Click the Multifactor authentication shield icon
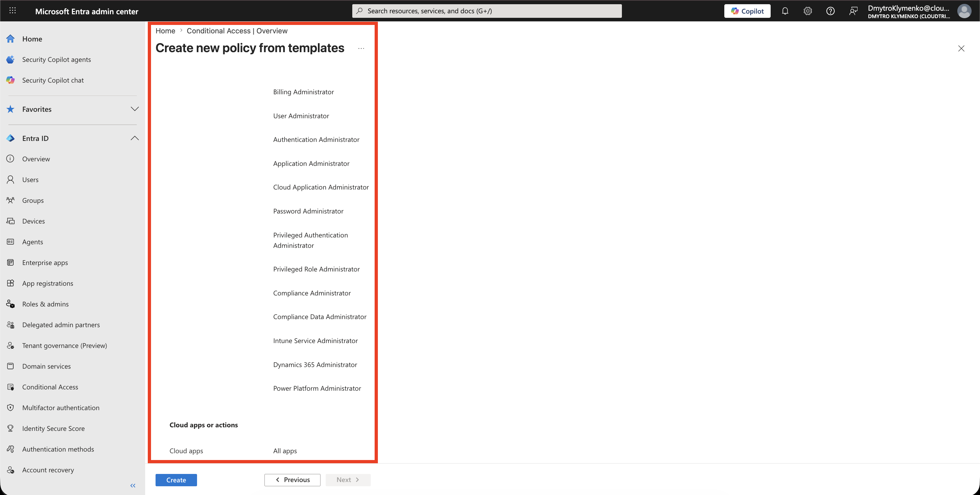 pyautogui.click(x=10, y=408)
